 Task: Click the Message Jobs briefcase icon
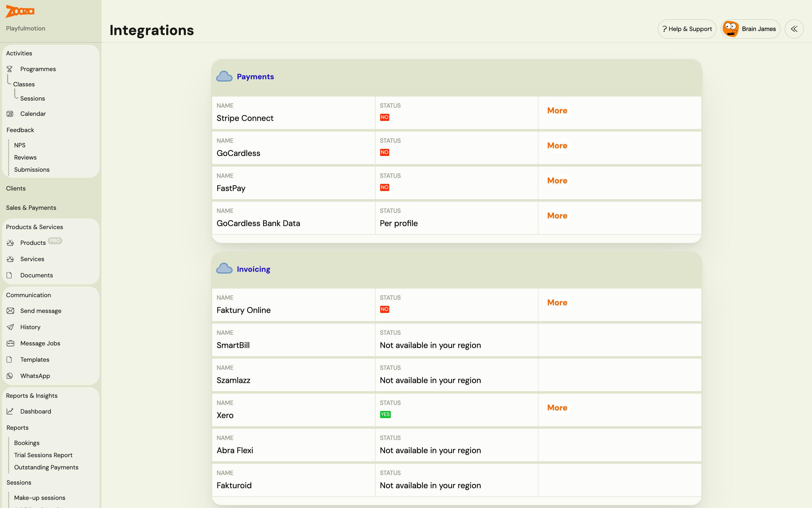pyautogui.click(x=10, y=343)
